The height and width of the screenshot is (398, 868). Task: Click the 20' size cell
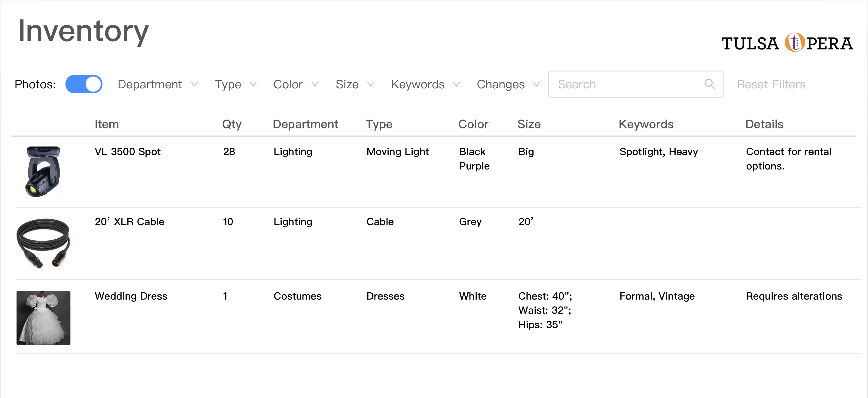pos(526,222)
